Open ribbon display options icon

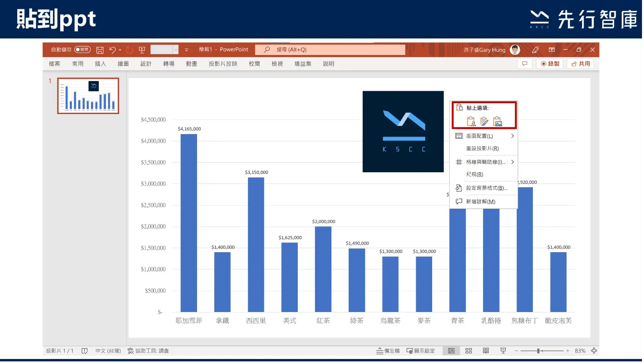[552, 50]
